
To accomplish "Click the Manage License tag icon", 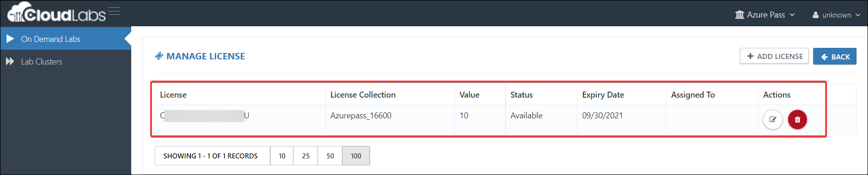I will 159,56.
